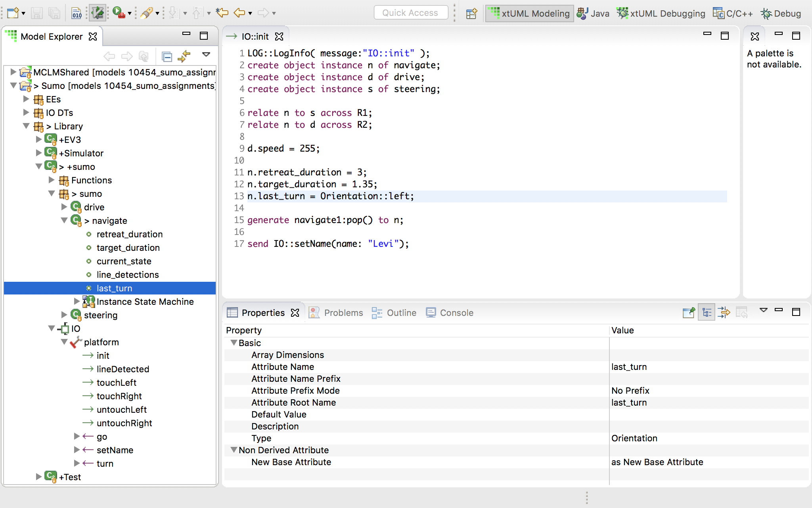Select the retreat_duration attribute
Viewport: 812px width, 508px height.
tap(130, 234)
